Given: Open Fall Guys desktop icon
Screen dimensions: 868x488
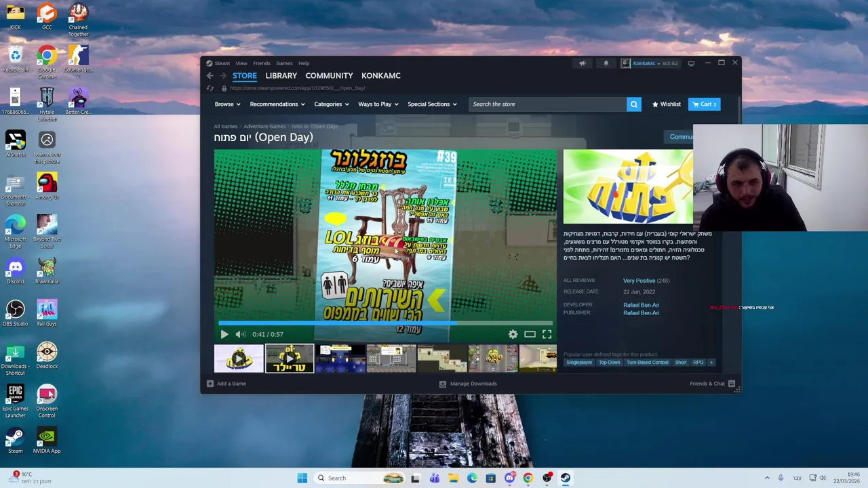Looking at the screenshot, I should [x=47, y=312].
